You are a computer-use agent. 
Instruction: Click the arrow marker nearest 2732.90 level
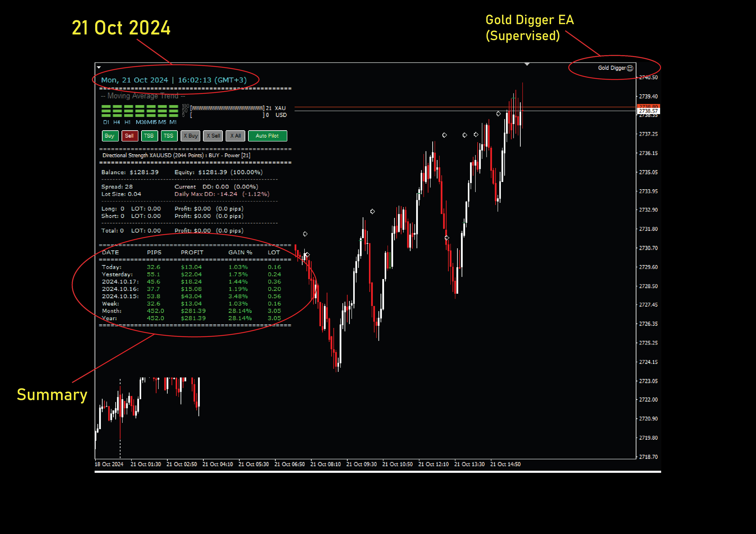pos(372,212)
